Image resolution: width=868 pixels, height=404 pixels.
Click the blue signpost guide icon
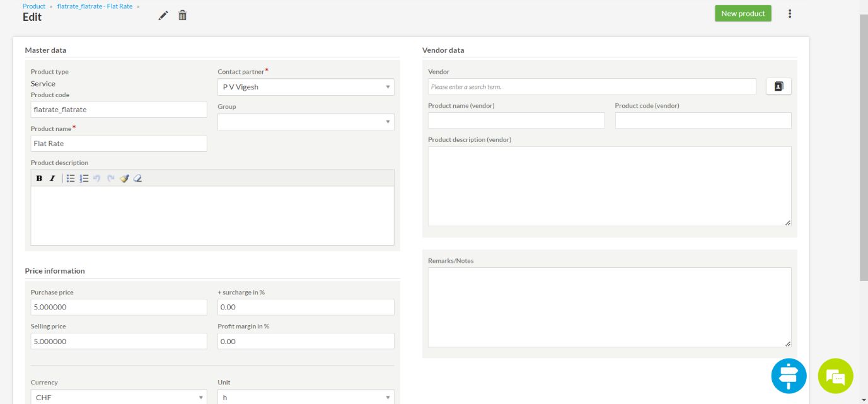pos(789,376)
